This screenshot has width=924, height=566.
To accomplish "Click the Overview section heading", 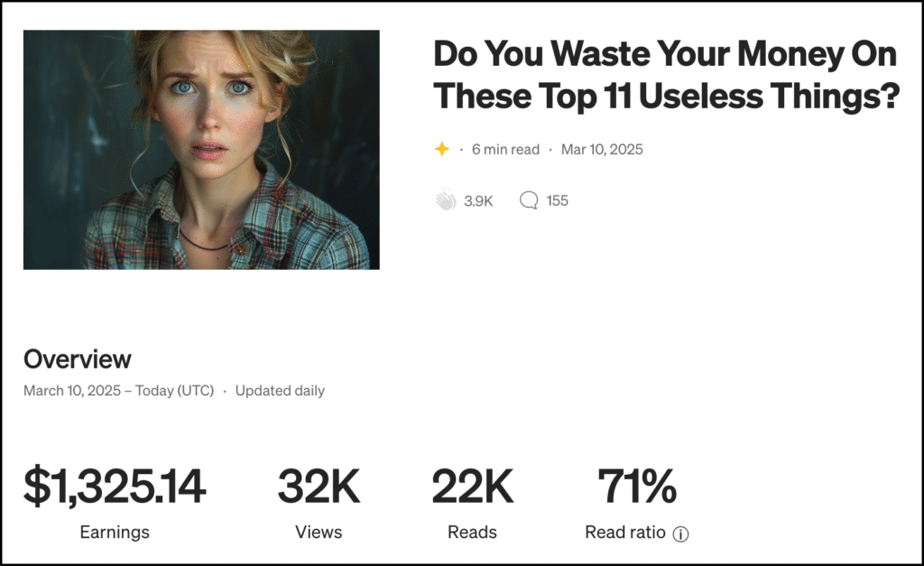I will pos(78,359).
